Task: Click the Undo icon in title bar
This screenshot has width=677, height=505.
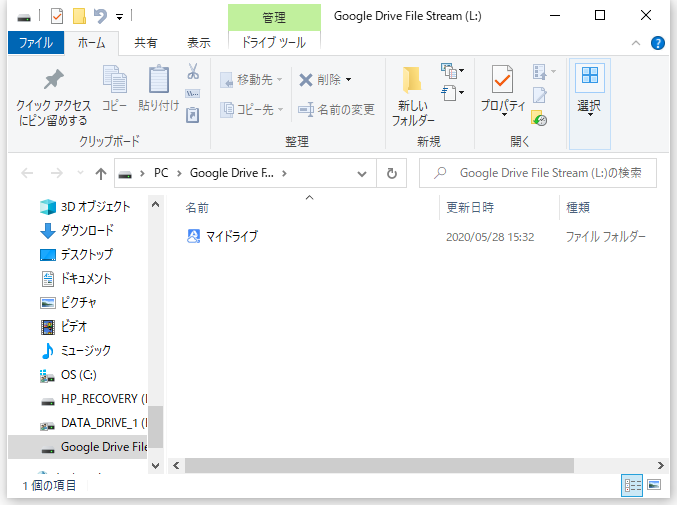Action: point(101,16)
